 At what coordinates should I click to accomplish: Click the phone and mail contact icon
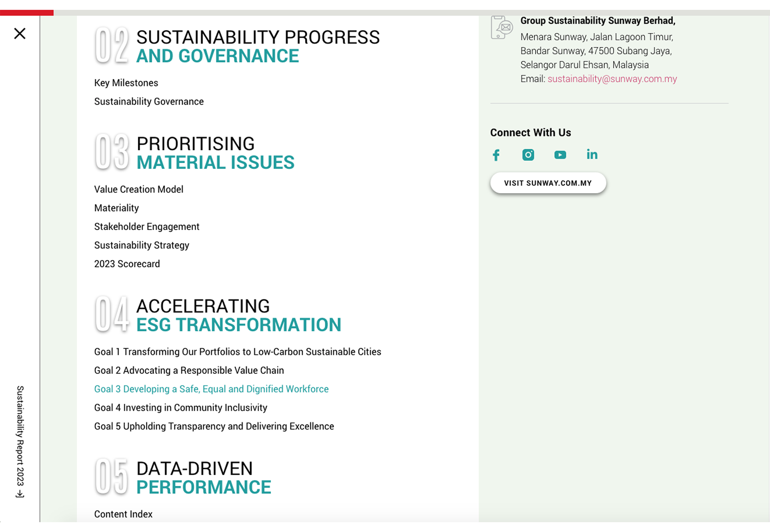[x=502, y=27]
